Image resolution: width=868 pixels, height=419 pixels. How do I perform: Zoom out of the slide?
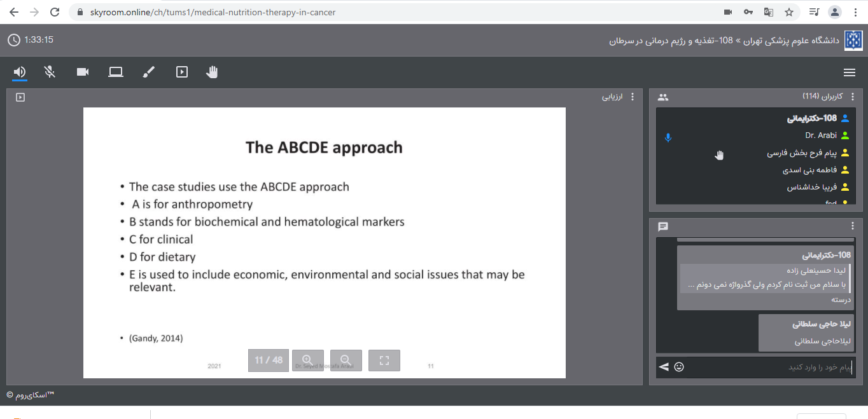coord(346,361)
